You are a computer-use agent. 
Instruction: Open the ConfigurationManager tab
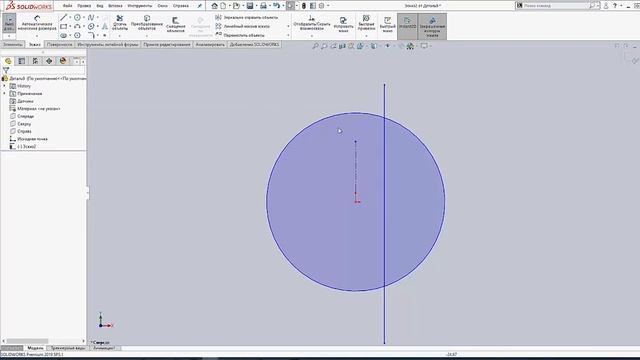tap(36, 61)
